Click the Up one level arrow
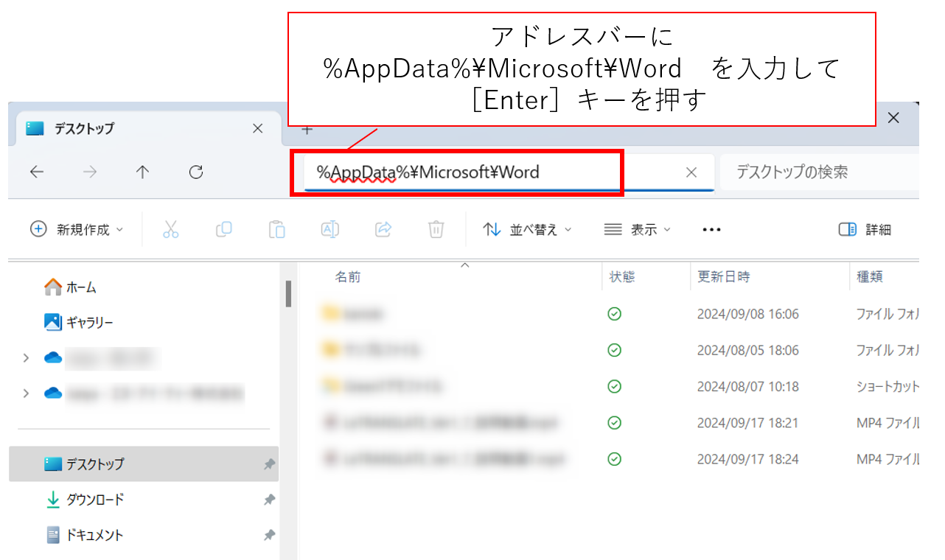This screenshot has height=560, width=945. (142, 172)
